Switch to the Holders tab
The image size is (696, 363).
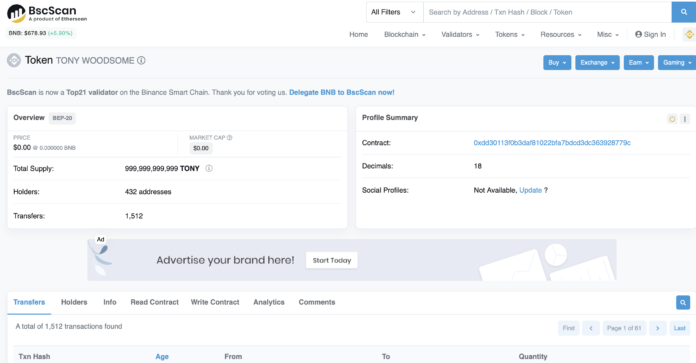[74, 302]
